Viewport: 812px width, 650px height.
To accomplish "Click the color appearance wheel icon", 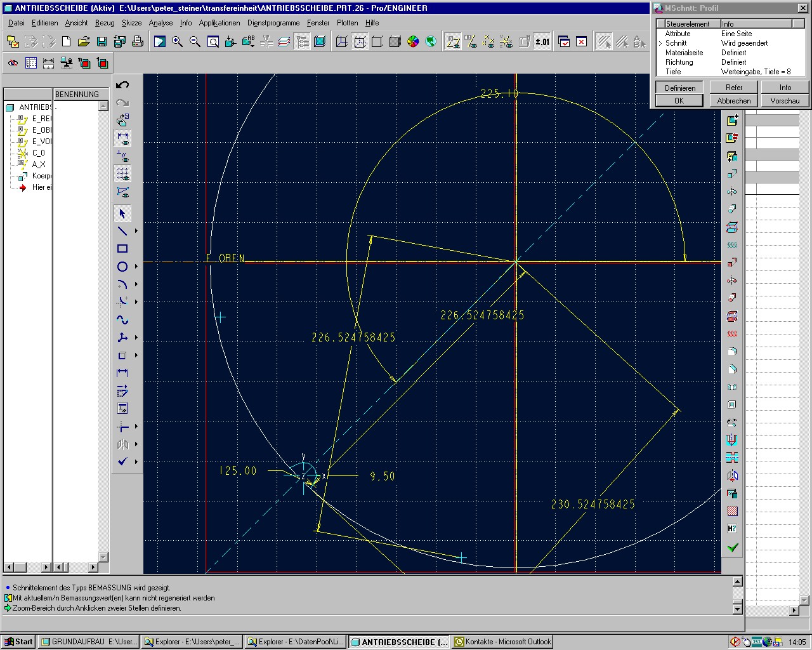I will (413, 42).
